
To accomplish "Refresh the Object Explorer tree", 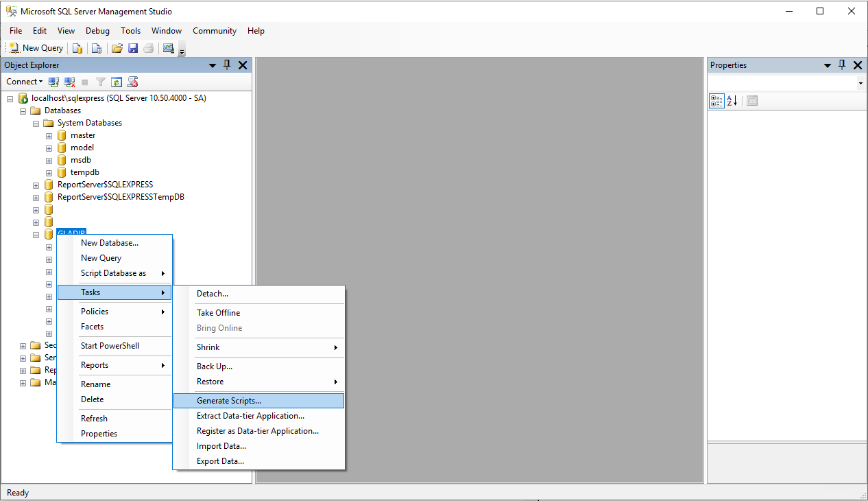I will pyautogui.click(x=116, y=82).
